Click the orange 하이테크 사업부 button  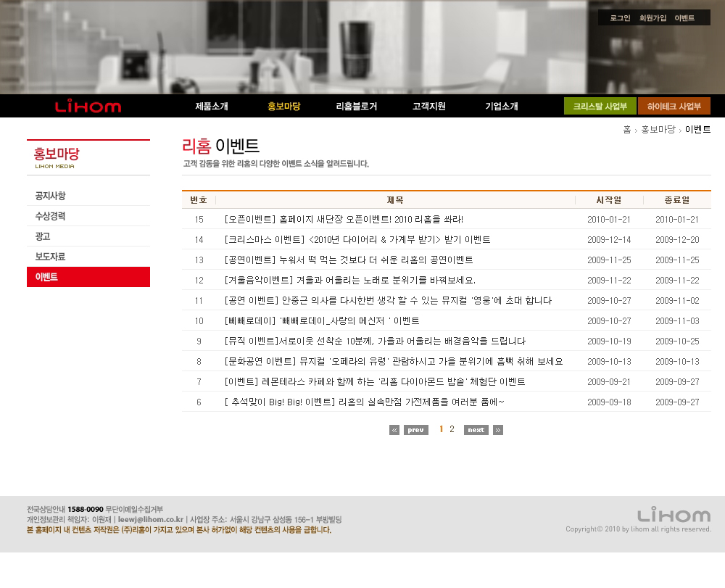(x=674, y=106)
